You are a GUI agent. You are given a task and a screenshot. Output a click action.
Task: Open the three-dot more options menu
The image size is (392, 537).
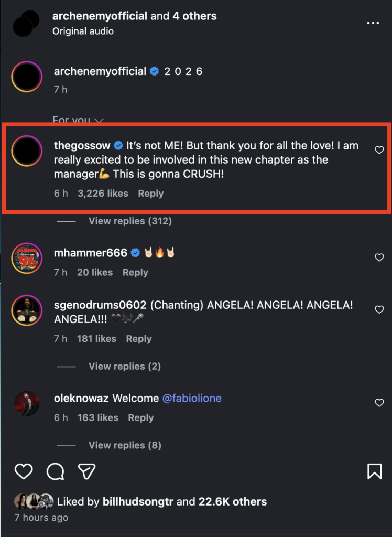[x=373, y=23]
